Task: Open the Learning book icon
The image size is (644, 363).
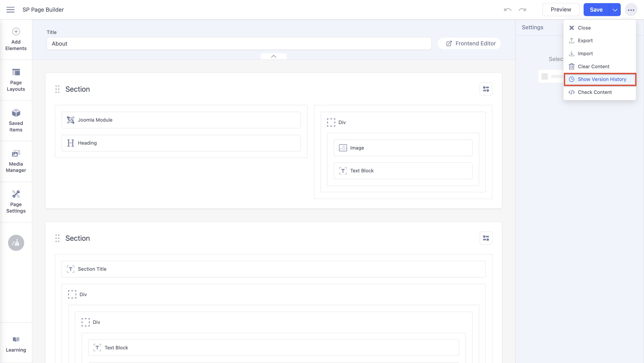Action: tap(16, 339)
